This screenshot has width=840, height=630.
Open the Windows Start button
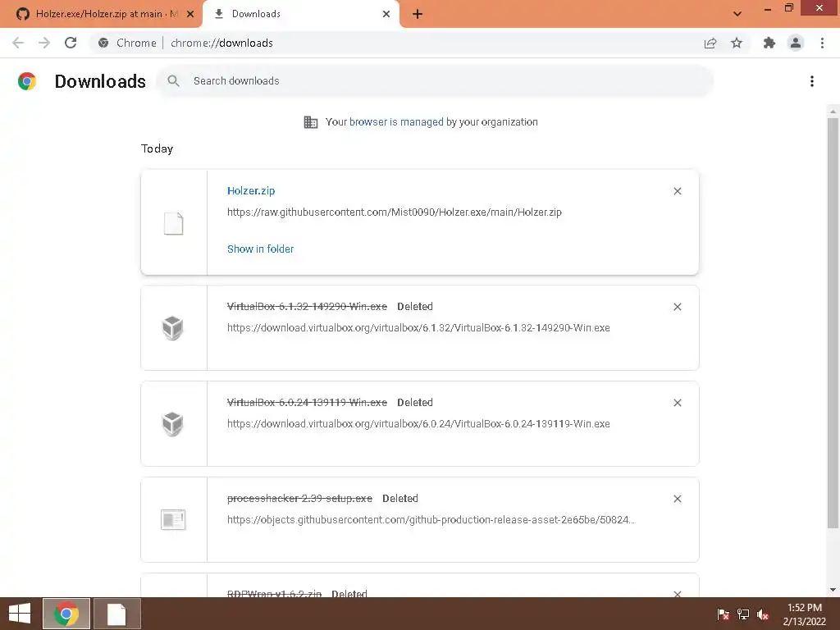tap(20, 614)
